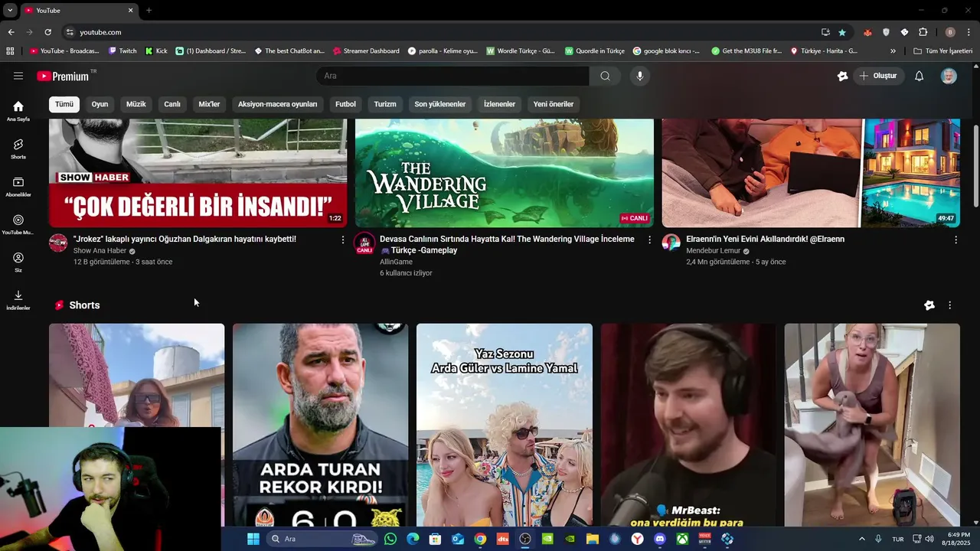980x551 pixels.
Task: Open Chrome apps grid in bookmarks bar
Action: [x=10, y=51]
